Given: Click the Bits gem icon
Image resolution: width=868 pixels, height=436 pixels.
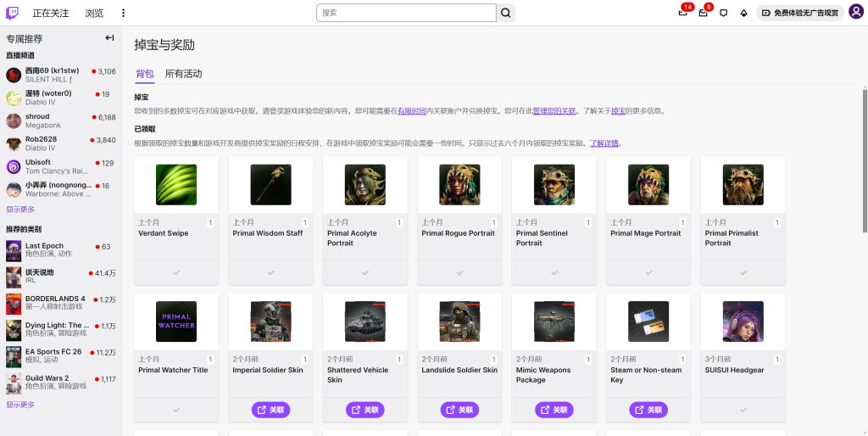Looking at the screenshot, I should pyautogui.click(x=743, y=13).
